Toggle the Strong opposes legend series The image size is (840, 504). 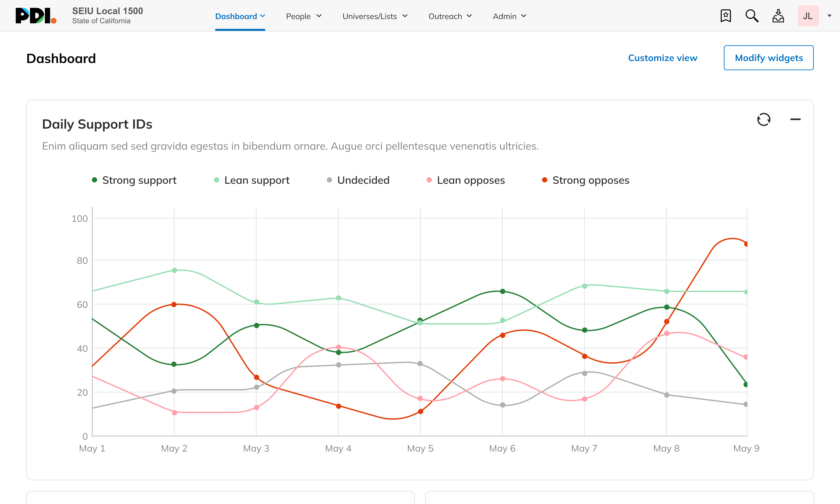click(586, 180)
